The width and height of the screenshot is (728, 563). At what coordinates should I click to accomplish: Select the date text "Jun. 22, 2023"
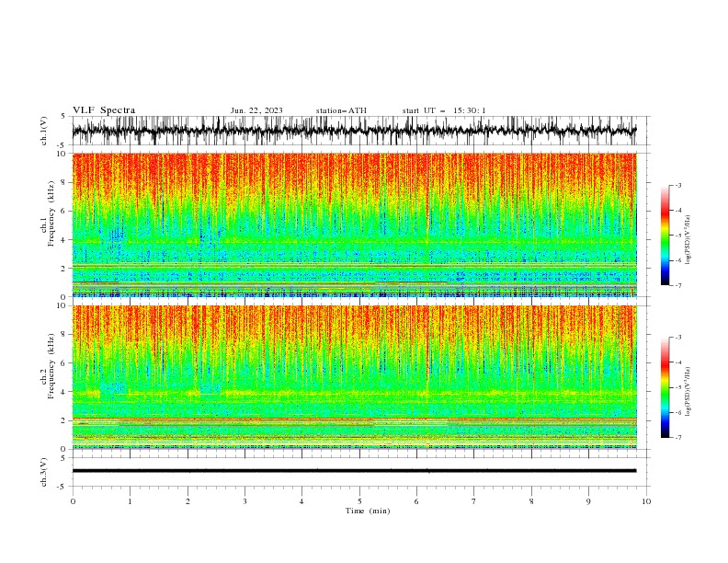[x=256, y=110]
